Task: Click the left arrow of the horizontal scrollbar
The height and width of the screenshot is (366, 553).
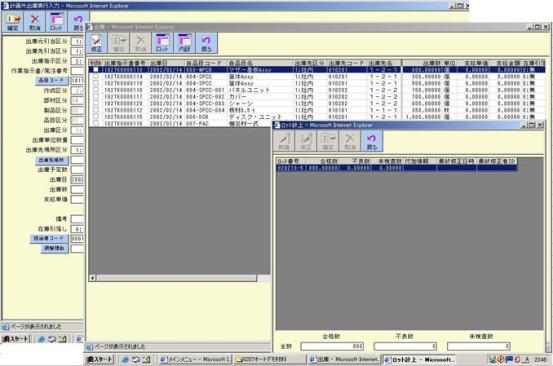Action: (x=92, y=278)
